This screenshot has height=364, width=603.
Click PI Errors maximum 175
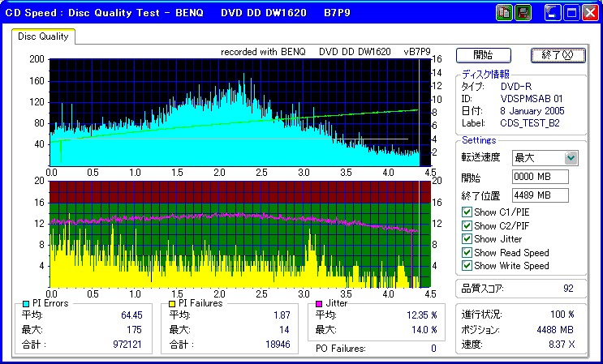click(134, 329)
